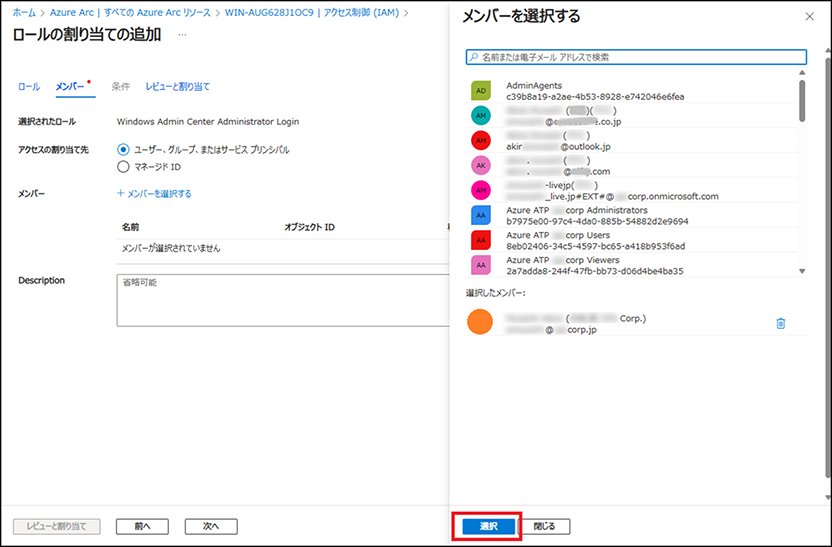Viewport: 832px width, 547px height.
Task: Click the ホーム breadcrumb link
Action: 24,12
